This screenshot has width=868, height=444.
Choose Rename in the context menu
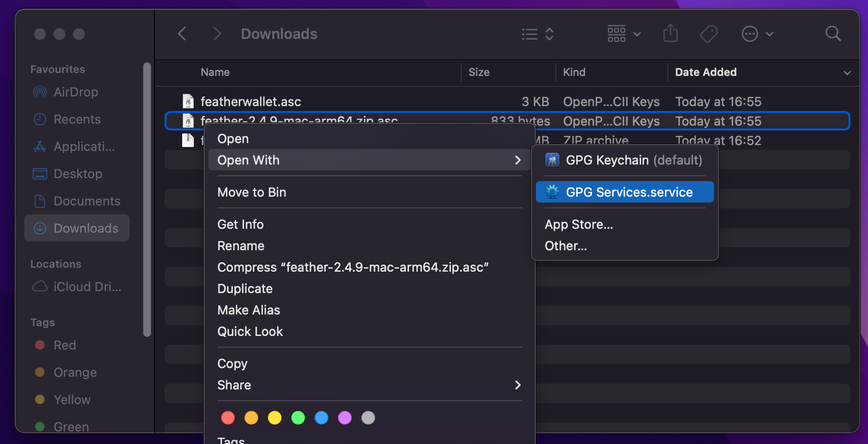pos(369,246)
